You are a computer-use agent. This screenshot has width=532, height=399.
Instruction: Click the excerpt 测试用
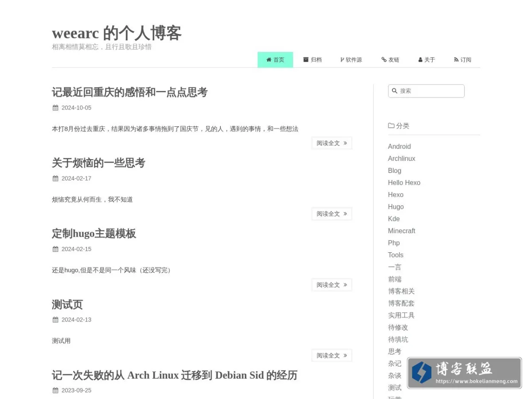[x=61, y=341]
